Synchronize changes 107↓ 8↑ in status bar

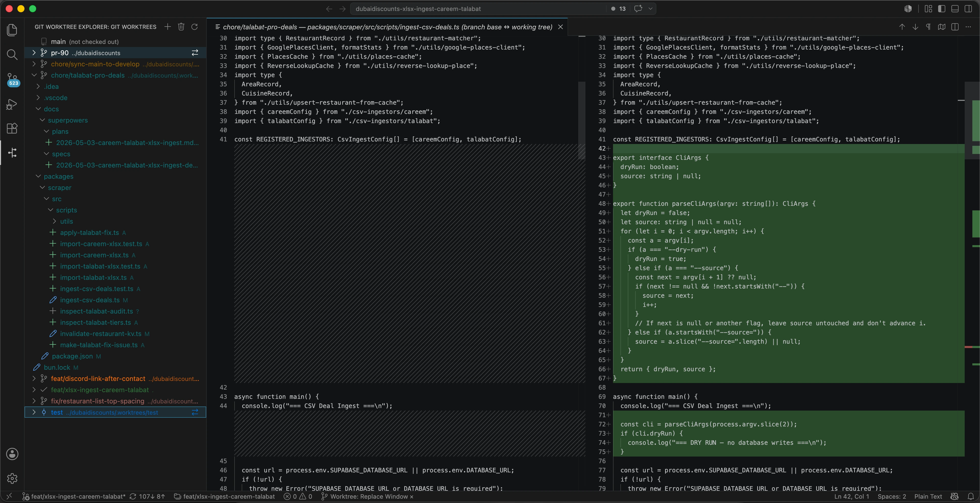coord(148,497)
